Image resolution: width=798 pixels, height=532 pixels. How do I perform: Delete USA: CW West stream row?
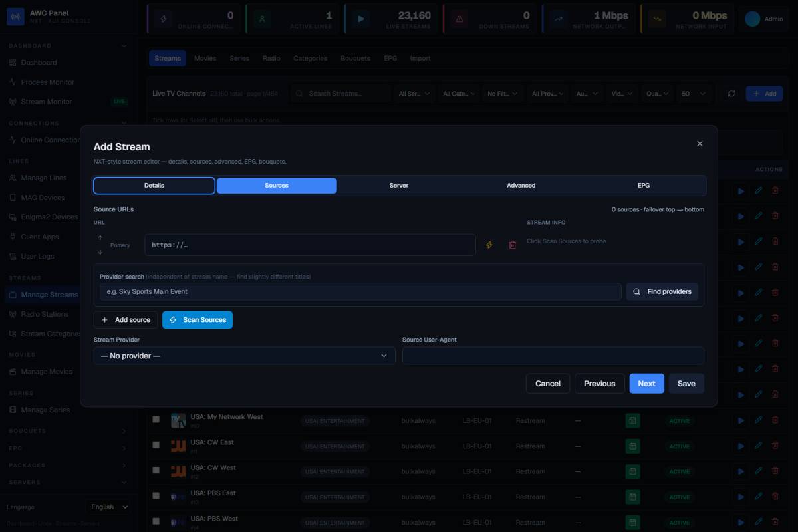(x=775, y=471)
